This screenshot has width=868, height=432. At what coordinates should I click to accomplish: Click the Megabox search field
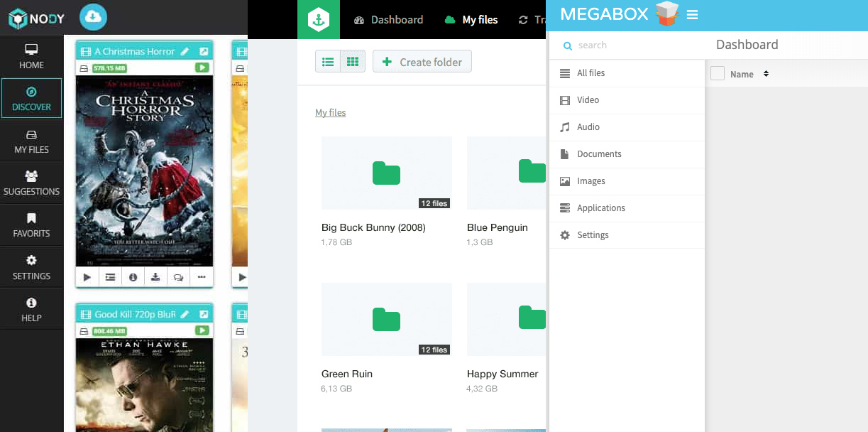coord(627,45)
